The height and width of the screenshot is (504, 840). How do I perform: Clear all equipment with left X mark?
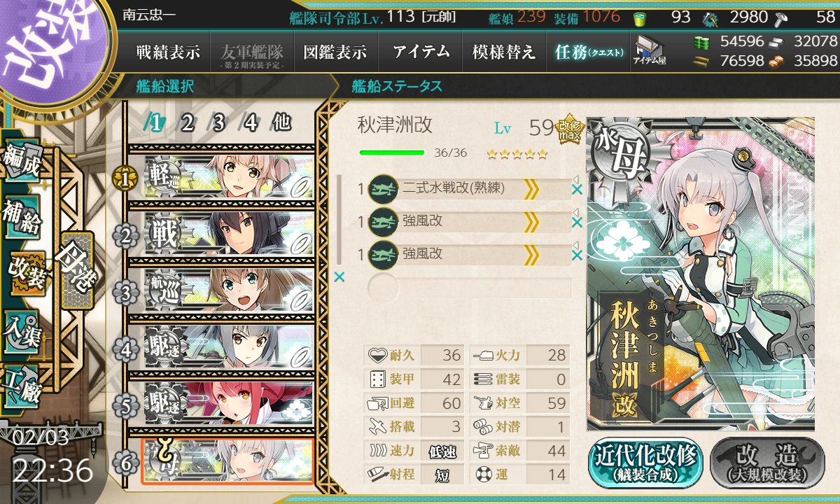point(339,277)
